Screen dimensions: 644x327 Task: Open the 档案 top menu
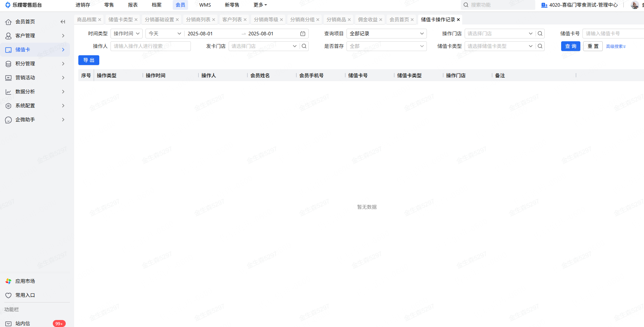tap(157, 5)
